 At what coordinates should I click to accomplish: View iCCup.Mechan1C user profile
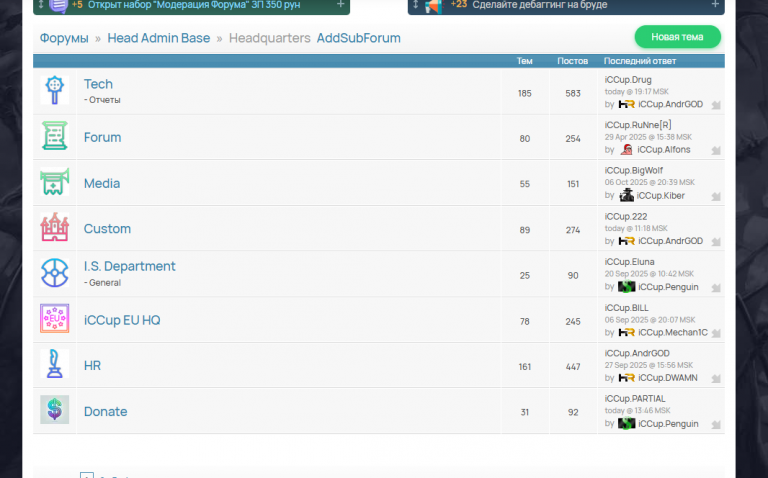[x=673, y=333]
